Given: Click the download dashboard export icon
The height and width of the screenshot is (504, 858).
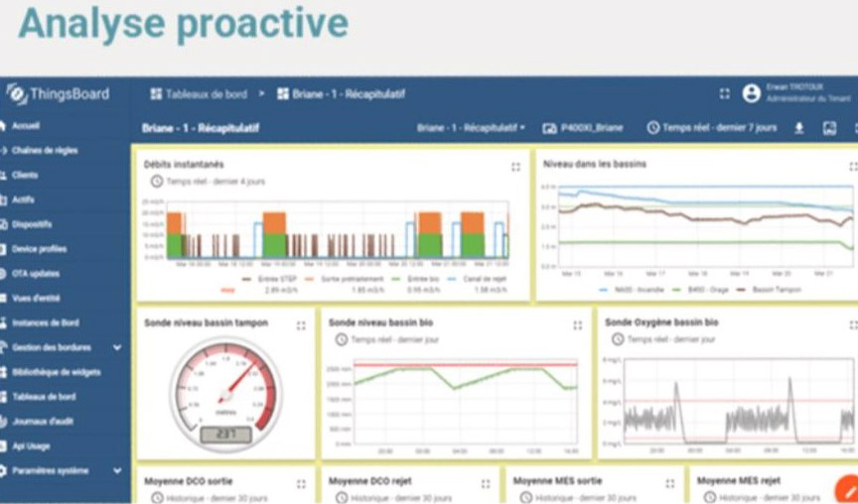Looking at the screenshot, I should (x=799, y=128).
